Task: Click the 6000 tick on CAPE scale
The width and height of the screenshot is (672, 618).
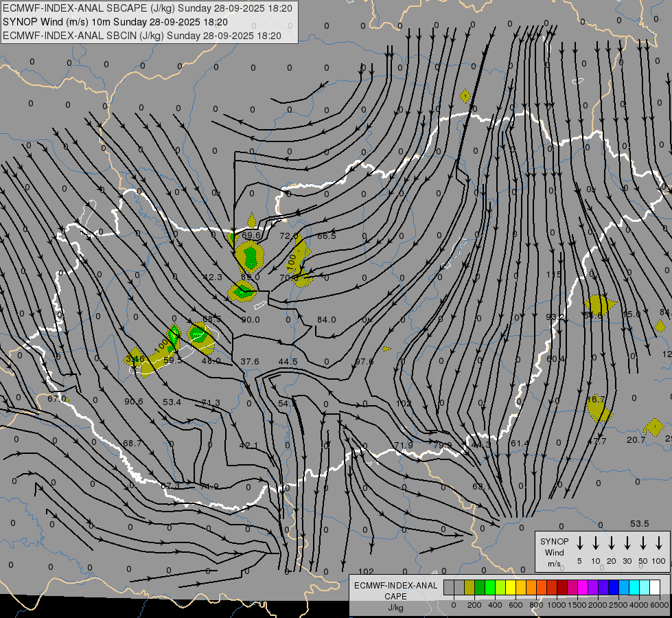Action: point(659,605)
